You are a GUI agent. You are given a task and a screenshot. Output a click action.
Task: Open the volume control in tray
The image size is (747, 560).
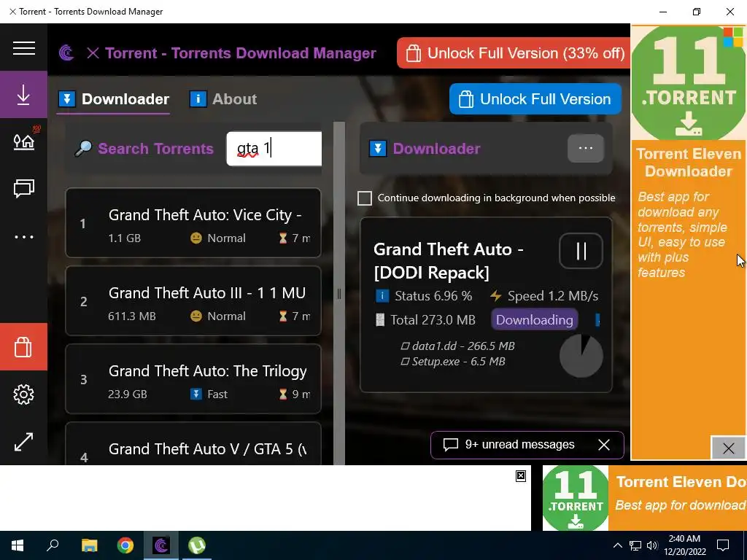(651, 545)
